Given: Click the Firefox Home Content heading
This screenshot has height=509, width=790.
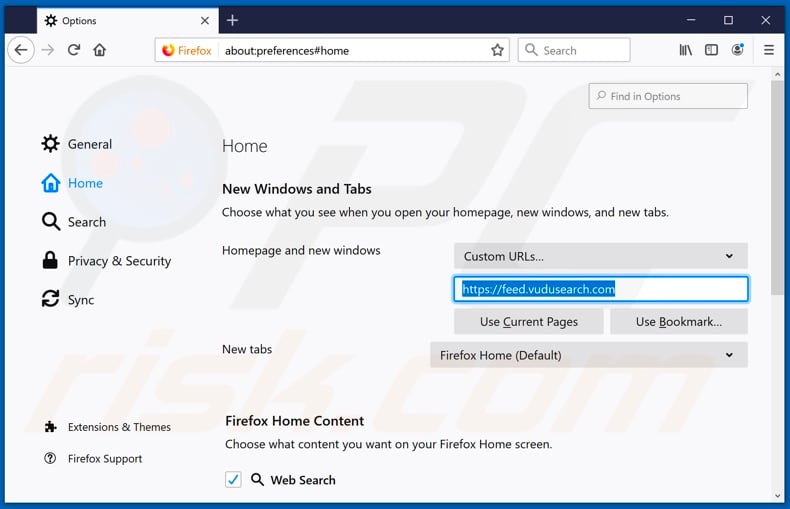Looking at the screenshot, I should [294, 421].
